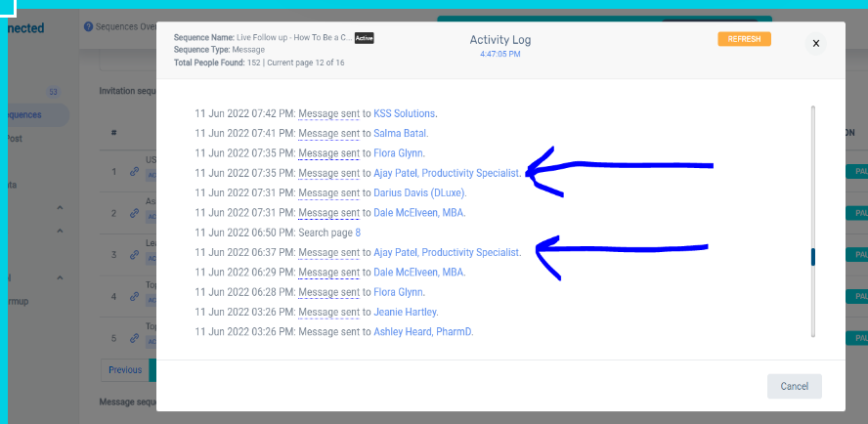Screen dimensions: 868x424
Task: Click 'Message sent' text for KSS Solutions entry
Action: (328, 113)
